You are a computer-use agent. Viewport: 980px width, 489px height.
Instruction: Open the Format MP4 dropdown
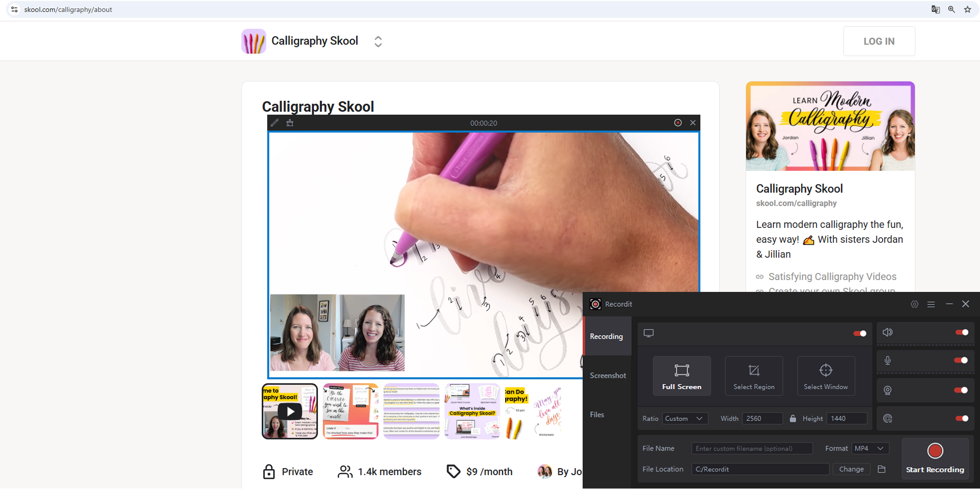click(x=870, y=448)
